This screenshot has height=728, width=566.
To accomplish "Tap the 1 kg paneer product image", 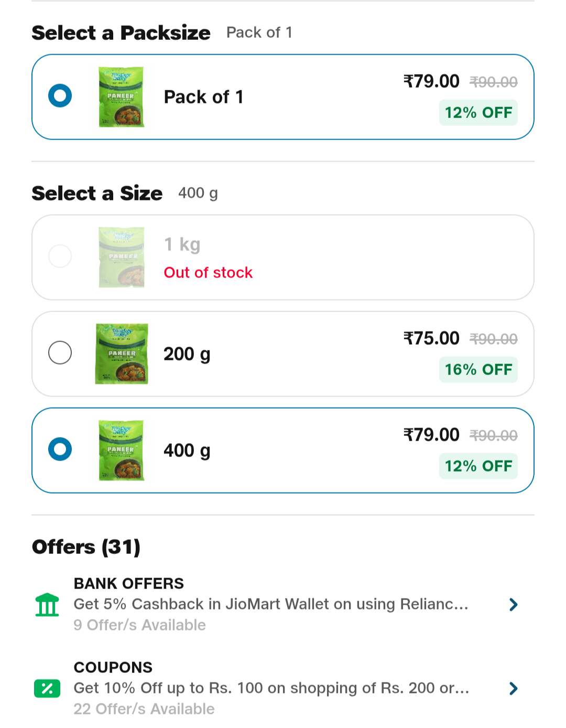I will pyautogui.click(x=122, y=257).
